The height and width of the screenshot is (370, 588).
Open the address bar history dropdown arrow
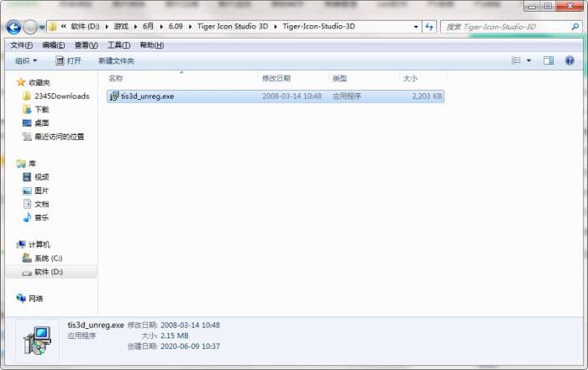[x=416, y=27]
